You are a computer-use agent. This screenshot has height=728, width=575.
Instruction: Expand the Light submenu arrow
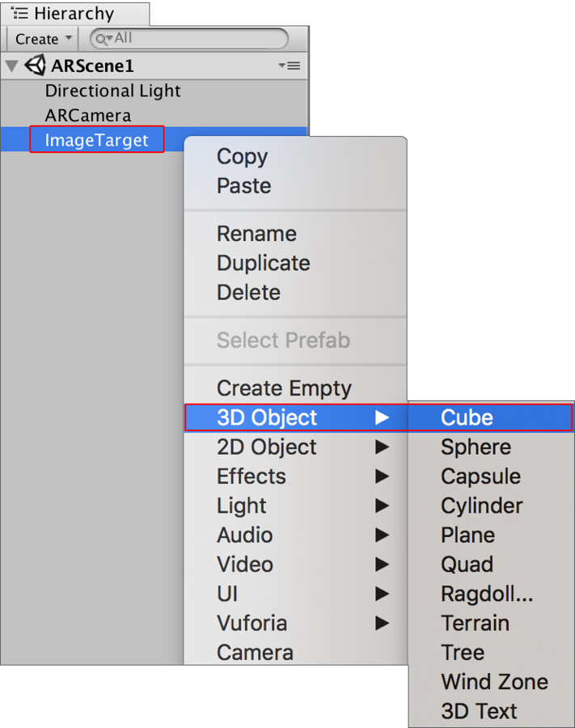click(x=382, y=506)
